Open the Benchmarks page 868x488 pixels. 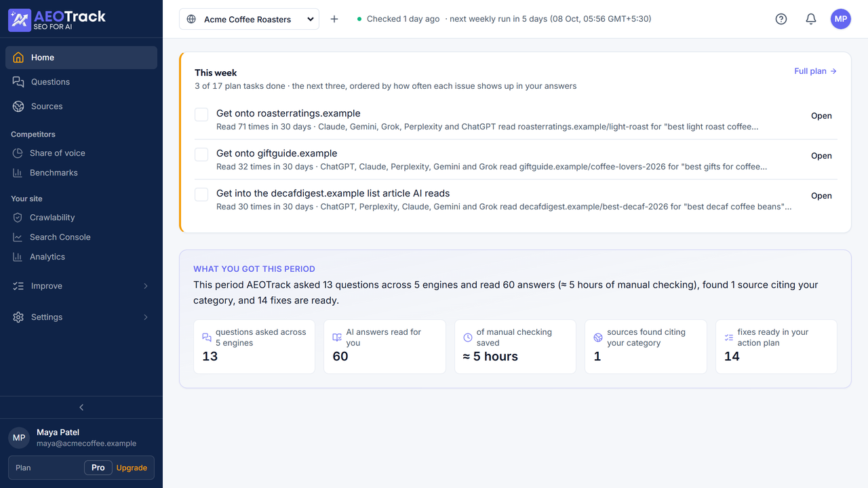coord(81,173)
